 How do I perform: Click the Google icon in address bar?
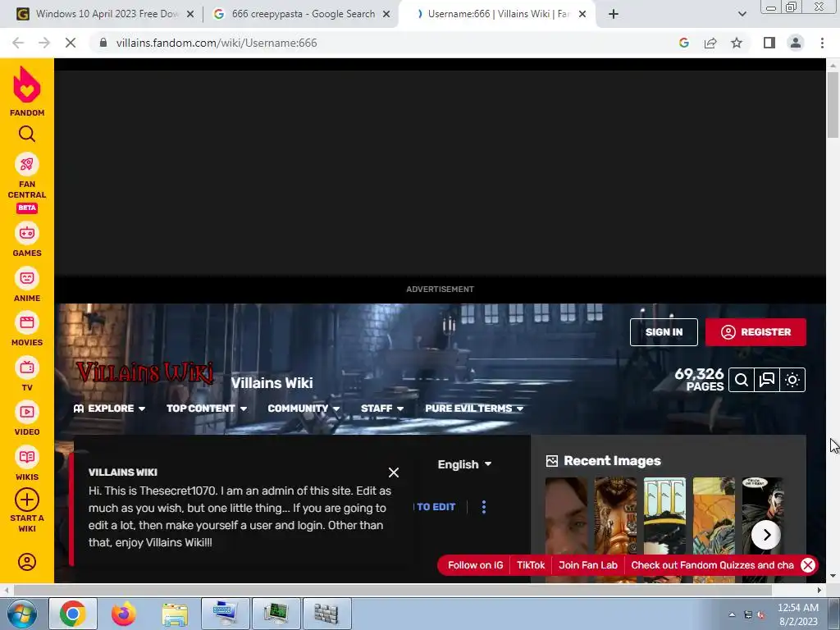[x=684, y=43]
